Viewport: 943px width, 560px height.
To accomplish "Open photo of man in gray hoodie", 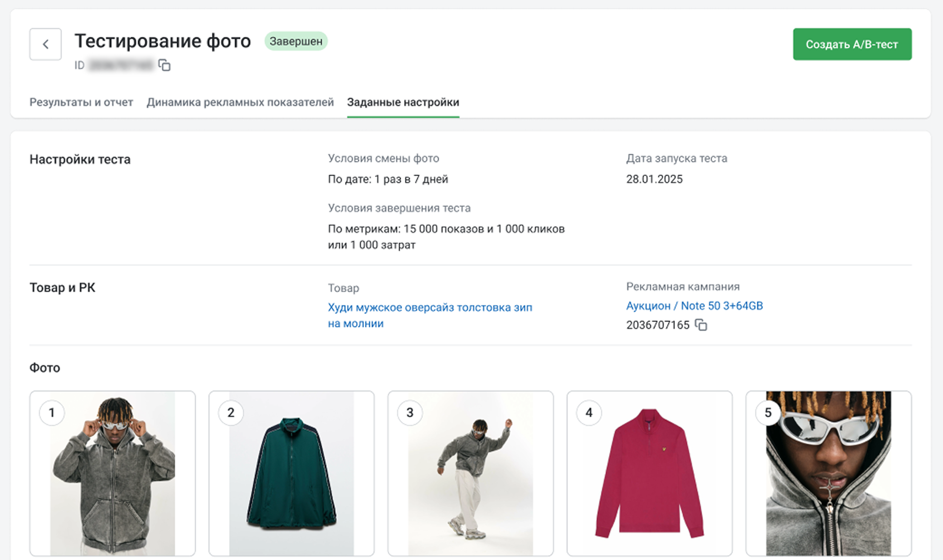I will (x=112, y=480).
